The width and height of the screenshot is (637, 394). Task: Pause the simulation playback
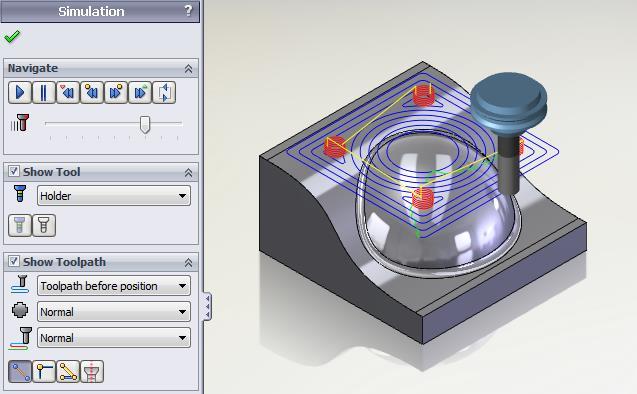pyautogui.click(x=43, y=93)
